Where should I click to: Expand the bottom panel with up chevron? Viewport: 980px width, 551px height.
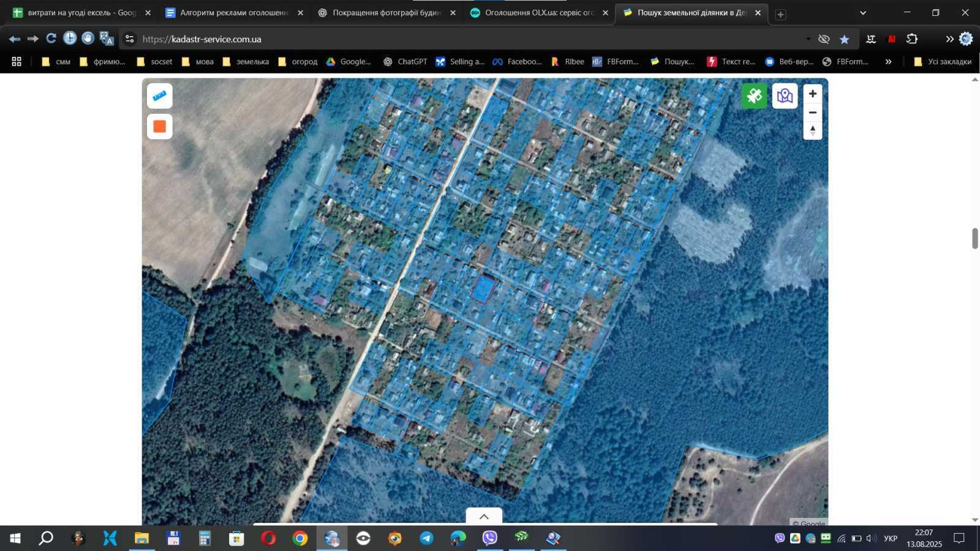(x=484, y=516)
